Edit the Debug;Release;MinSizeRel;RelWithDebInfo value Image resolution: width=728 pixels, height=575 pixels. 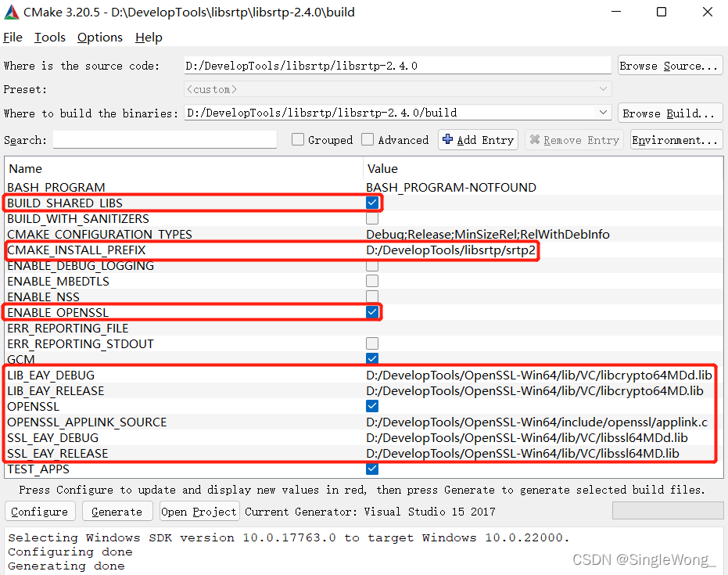tap(488, 234)
